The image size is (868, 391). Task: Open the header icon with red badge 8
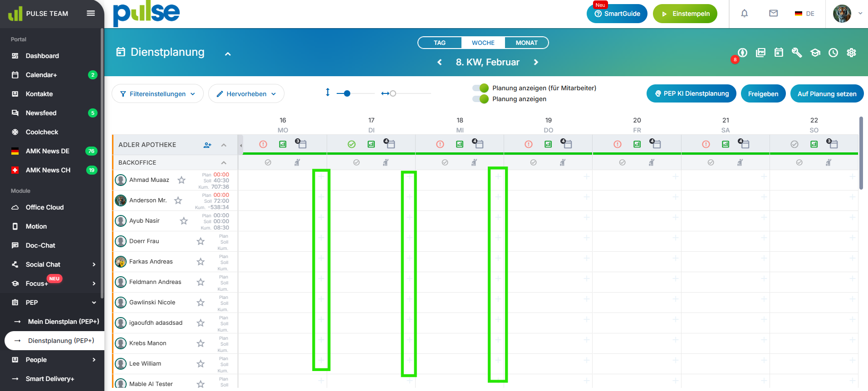742,53
